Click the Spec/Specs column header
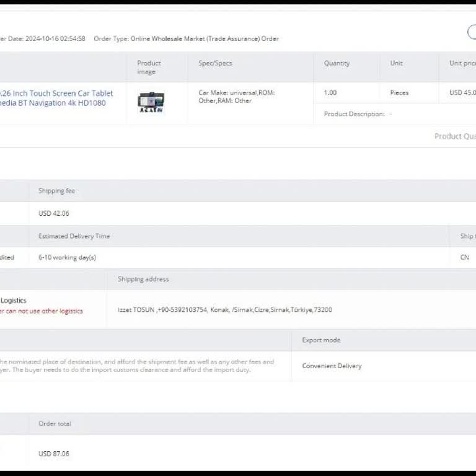This screenshot has width=476, height=476. coord(215,63)
